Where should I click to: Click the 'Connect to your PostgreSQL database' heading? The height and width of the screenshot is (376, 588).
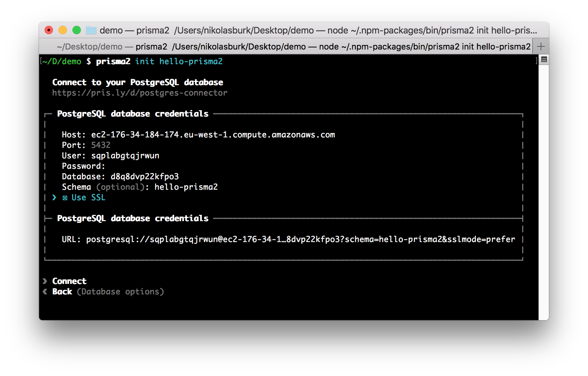[x=138, y=82]
